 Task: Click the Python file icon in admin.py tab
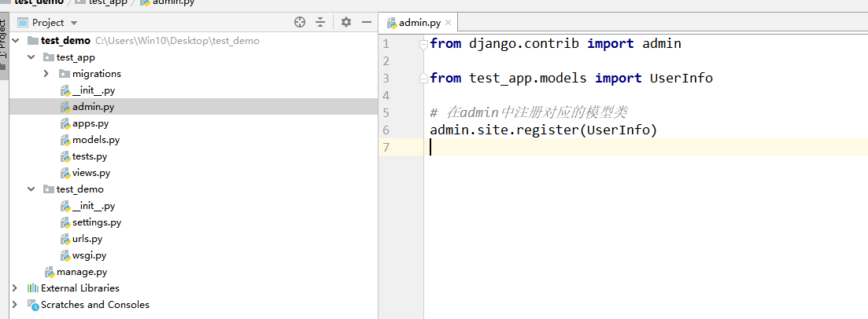pyautogui.click(x=392, y=23)
